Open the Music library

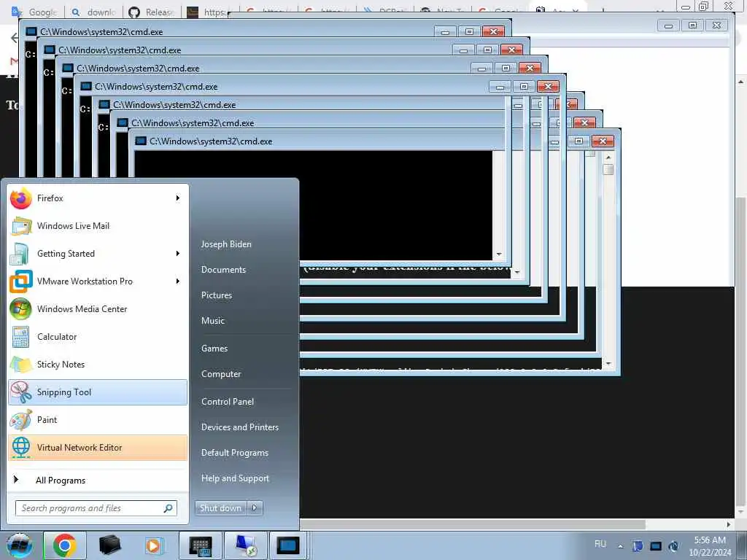212,321
